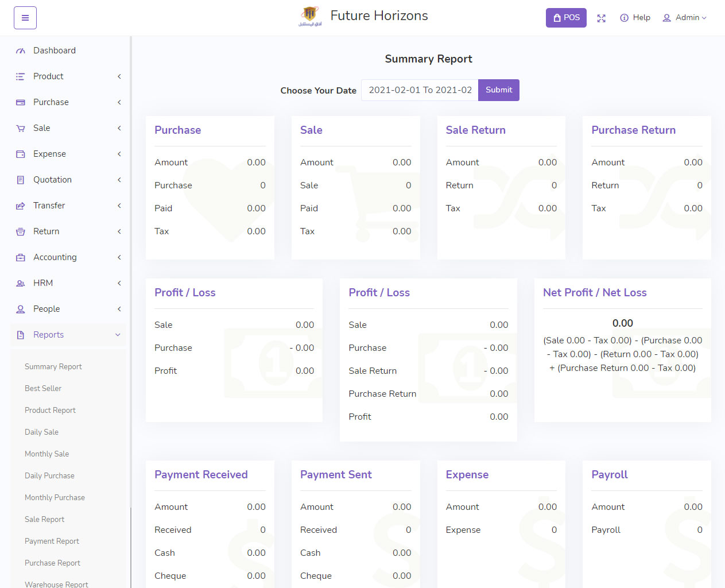Click the Transfer share icon
Screen dimensions: 725x588
click(21, 206)
